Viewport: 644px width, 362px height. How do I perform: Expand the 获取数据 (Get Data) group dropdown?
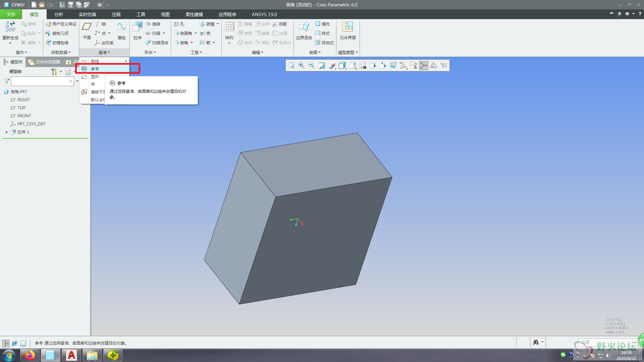61,52
